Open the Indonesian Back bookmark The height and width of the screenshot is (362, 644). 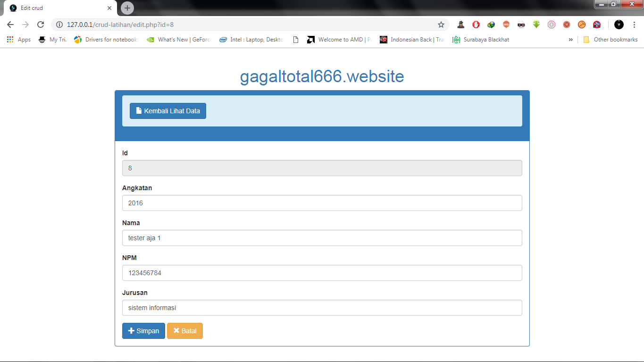click(412, 40)
